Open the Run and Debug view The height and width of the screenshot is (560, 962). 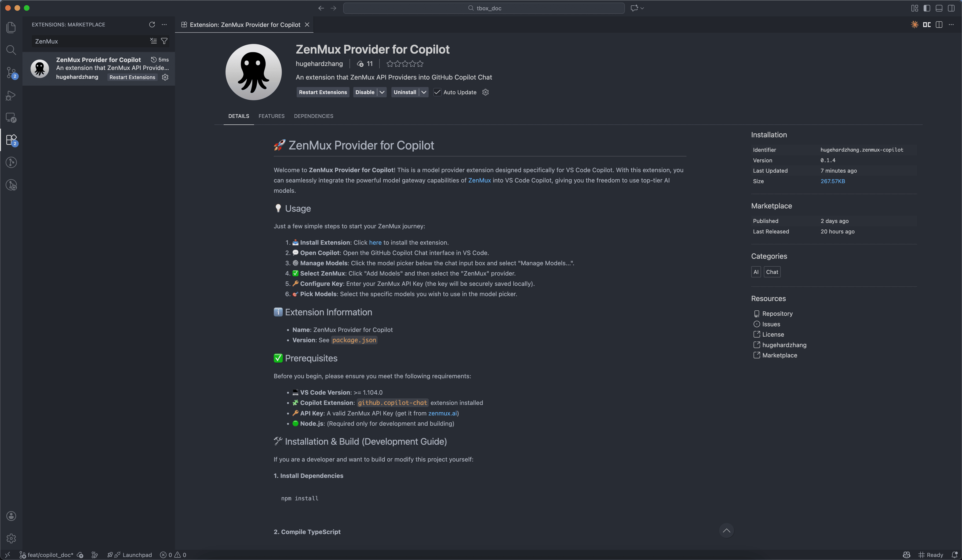coord(11,95)
